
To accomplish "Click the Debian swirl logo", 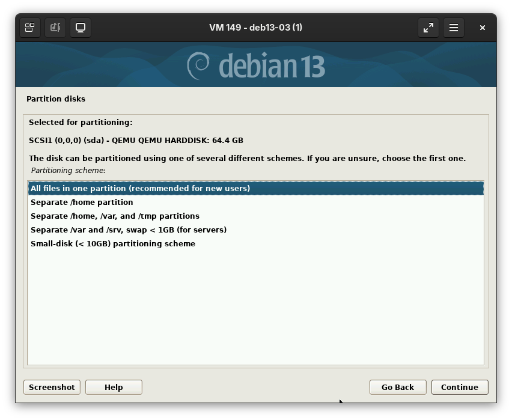I will [x=198, y=65].
